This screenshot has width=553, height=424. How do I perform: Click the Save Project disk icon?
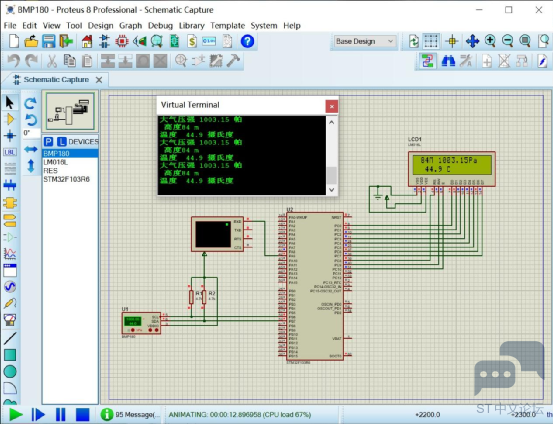pyautogui.click(x=49, y=41)
